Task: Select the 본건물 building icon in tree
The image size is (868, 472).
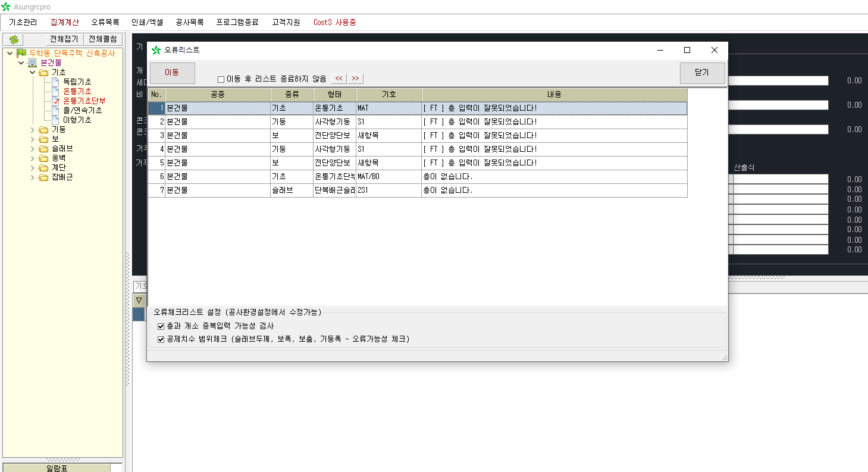Action: point(33,62)
